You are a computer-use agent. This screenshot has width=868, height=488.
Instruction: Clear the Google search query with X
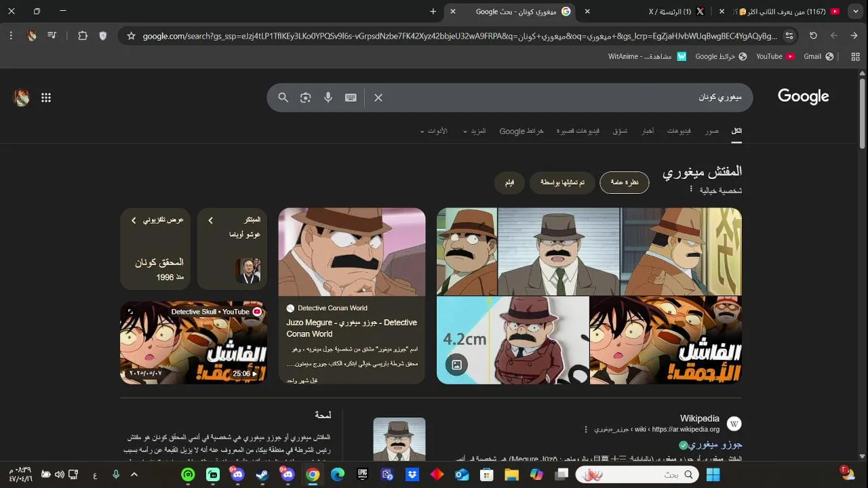378,98
